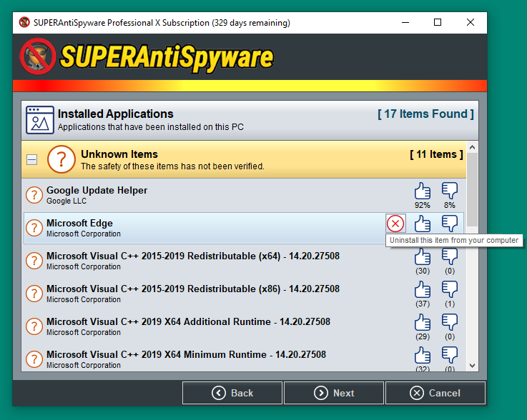Select Visual C++ 2019 X64 Minimum Runtime text
The width and height of the screenshot is (527, 420).
click(x=186, y=355)
